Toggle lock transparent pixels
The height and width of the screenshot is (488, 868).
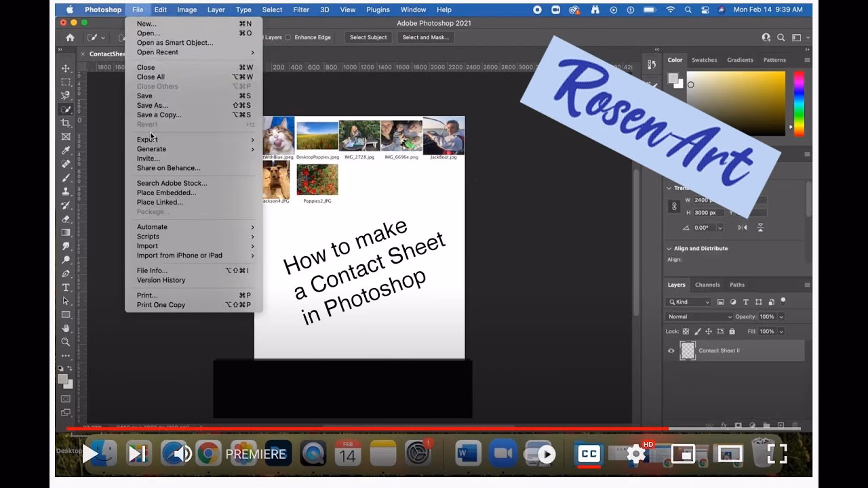point(686,331)
